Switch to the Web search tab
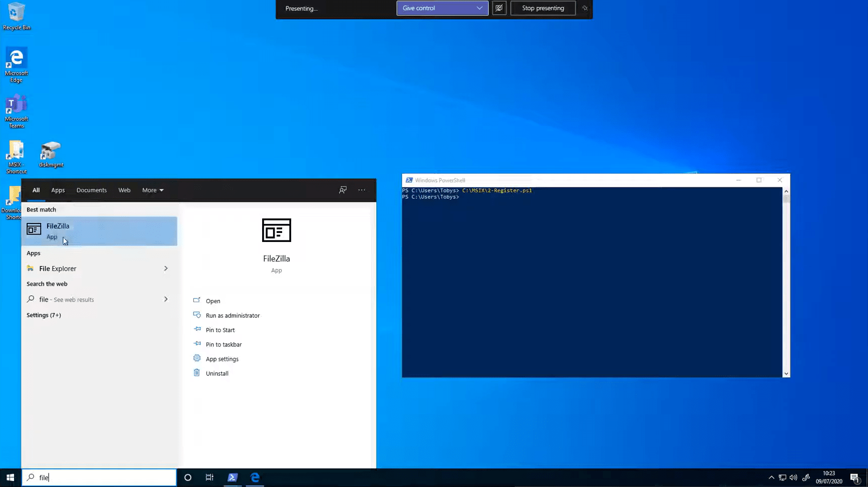Image resolution: width=868 pixels, height=487 pixels. [x=124, y=190]
